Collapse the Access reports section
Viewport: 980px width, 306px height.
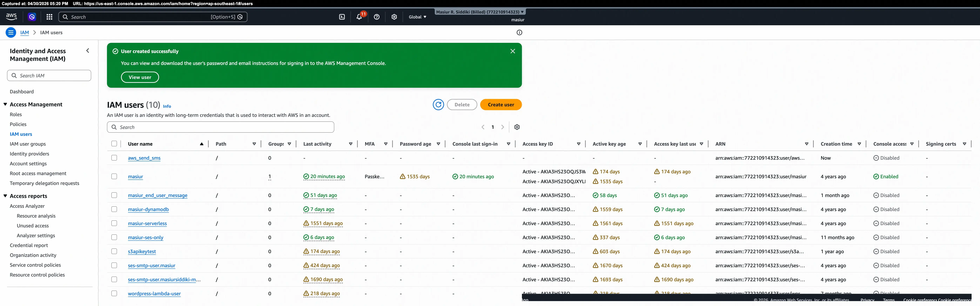click(5, 196)
